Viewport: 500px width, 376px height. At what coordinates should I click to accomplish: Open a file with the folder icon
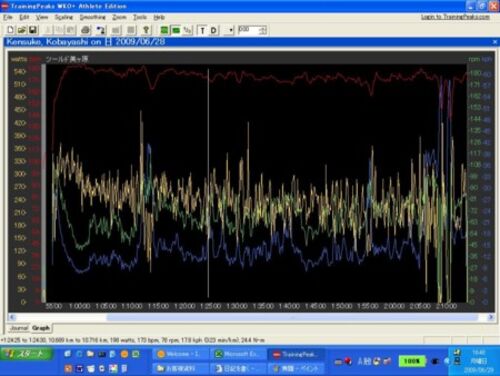21,30
